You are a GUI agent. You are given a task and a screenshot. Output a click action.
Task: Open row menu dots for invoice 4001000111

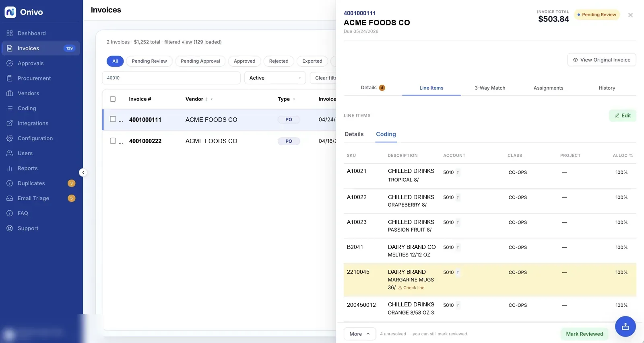pyautogui.click(x=121, y=120)
